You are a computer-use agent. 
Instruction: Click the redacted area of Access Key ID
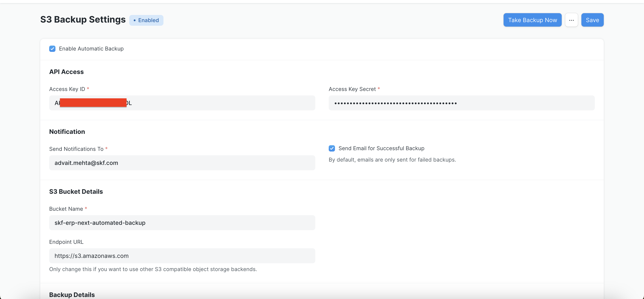point(93,103)
